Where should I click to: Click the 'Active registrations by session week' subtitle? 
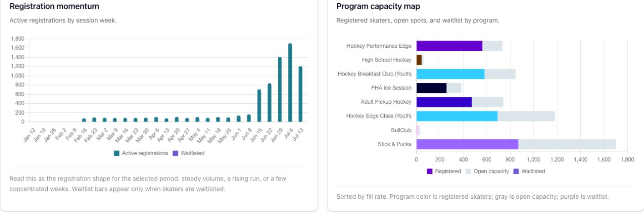(x=63, y=20)
